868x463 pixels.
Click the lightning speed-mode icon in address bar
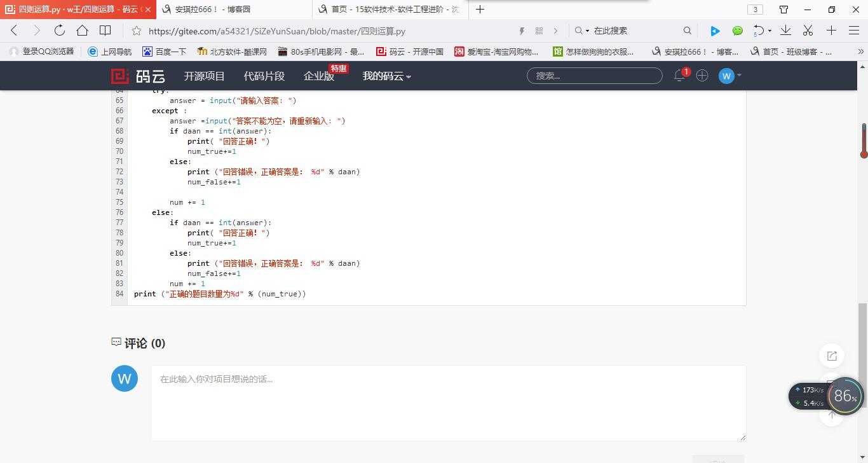click(522, 31)
